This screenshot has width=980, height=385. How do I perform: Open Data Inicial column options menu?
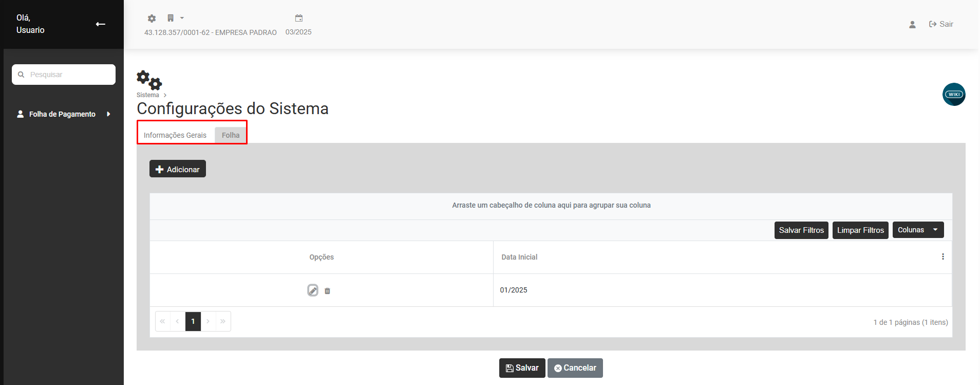click(x=943, y=257)
